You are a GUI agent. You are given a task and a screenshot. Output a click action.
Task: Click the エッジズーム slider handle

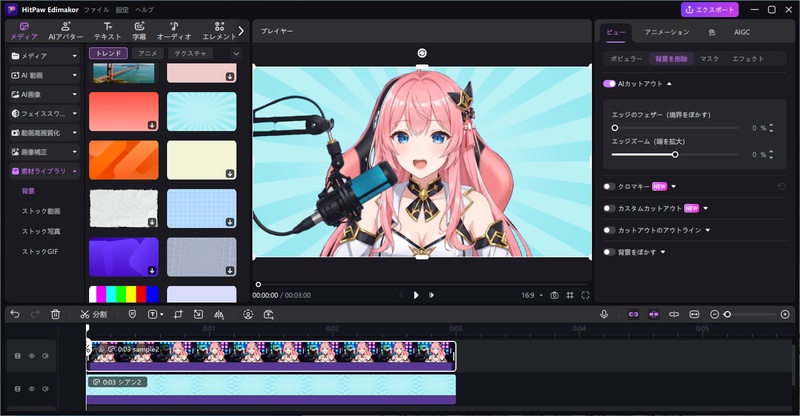click(x=675, y=154)
